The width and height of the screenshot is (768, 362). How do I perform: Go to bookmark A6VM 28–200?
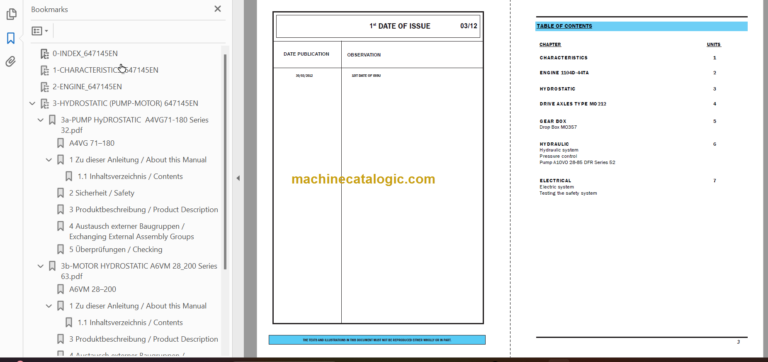pos(93,290)
